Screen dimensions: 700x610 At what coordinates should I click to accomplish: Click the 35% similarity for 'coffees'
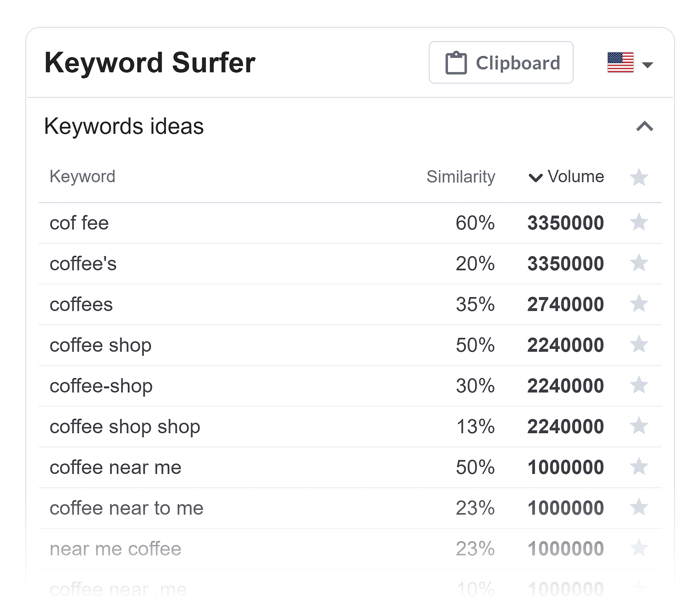pyautogui.click(x=475, y=304)
